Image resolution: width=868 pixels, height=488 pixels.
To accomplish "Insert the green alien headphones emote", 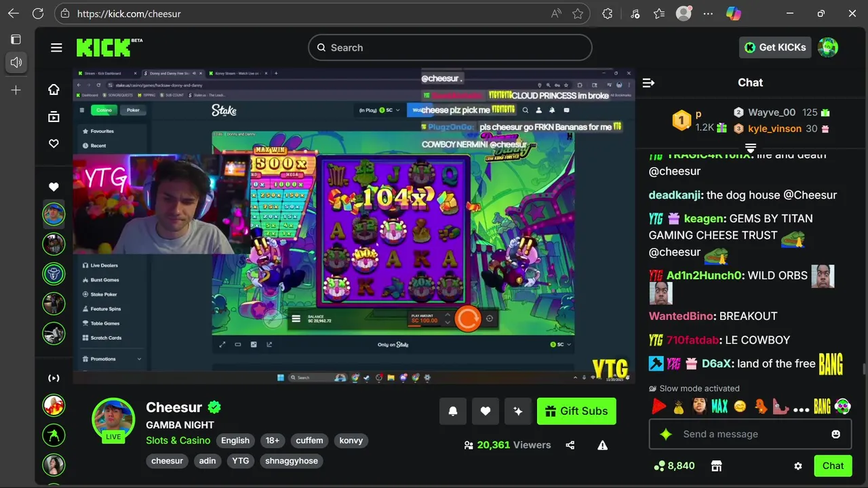I will [x=843, y=407].
